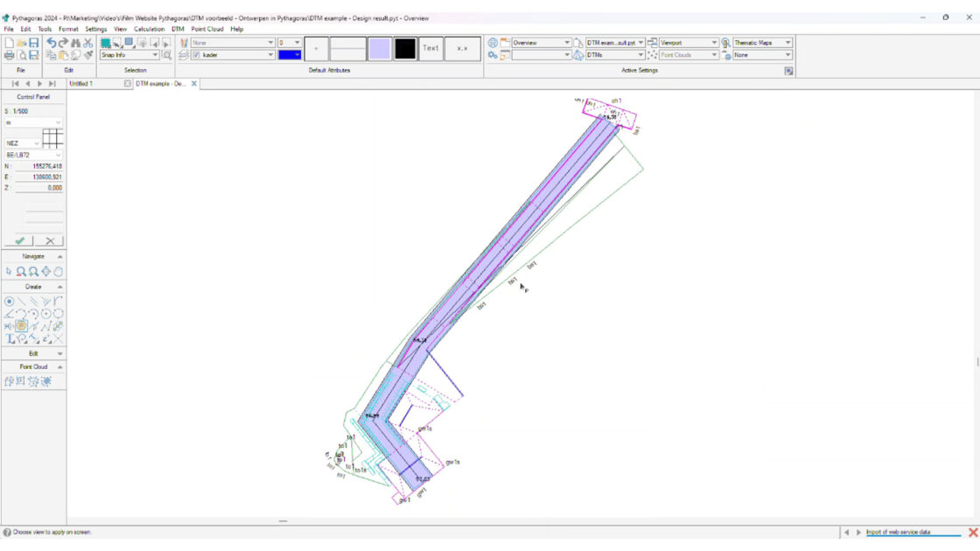Toggle the kader layer checkbox

click(196, 56)
